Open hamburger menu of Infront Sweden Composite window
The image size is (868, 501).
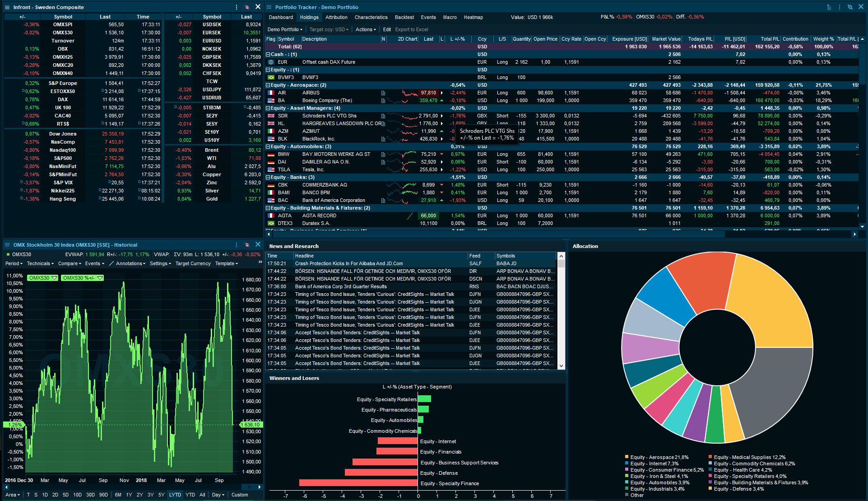pyautogui.click(x=7, y=7)
